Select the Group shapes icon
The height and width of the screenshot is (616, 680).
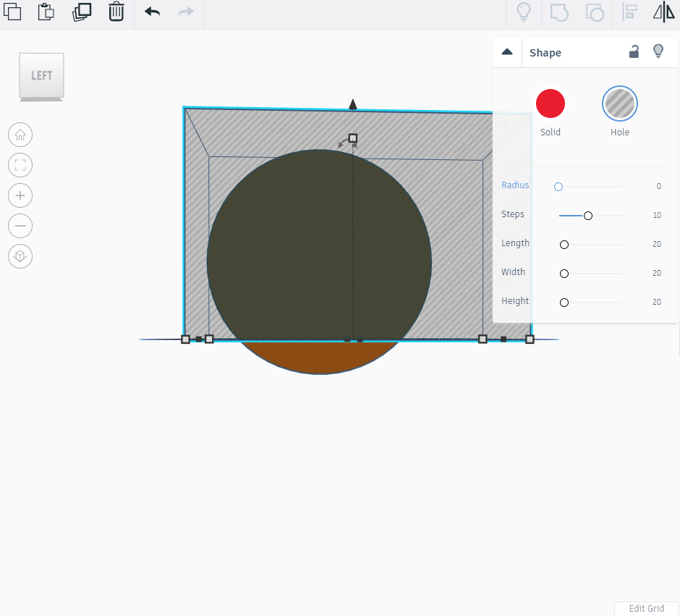click(x=558, y=12)
